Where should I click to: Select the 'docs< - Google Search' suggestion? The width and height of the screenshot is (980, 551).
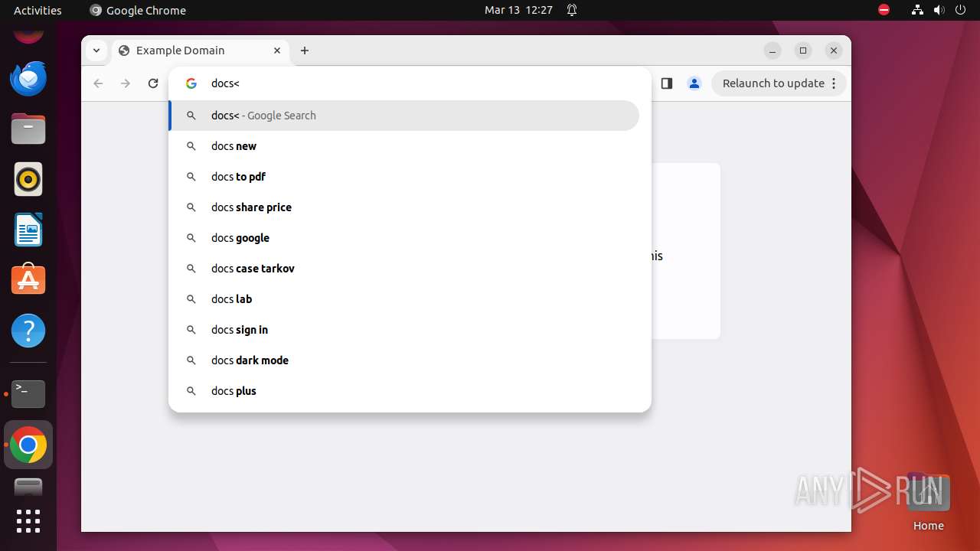click(404, 116)
